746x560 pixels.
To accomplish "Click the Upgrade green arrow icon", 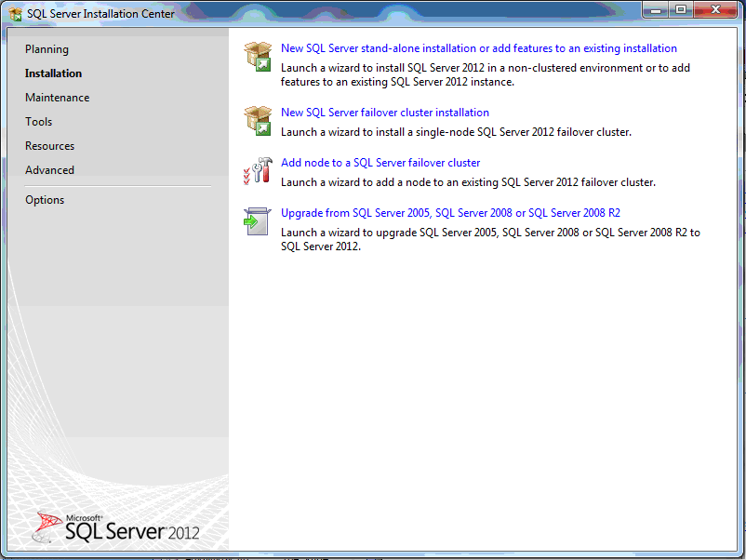I will tap(256, 221).
